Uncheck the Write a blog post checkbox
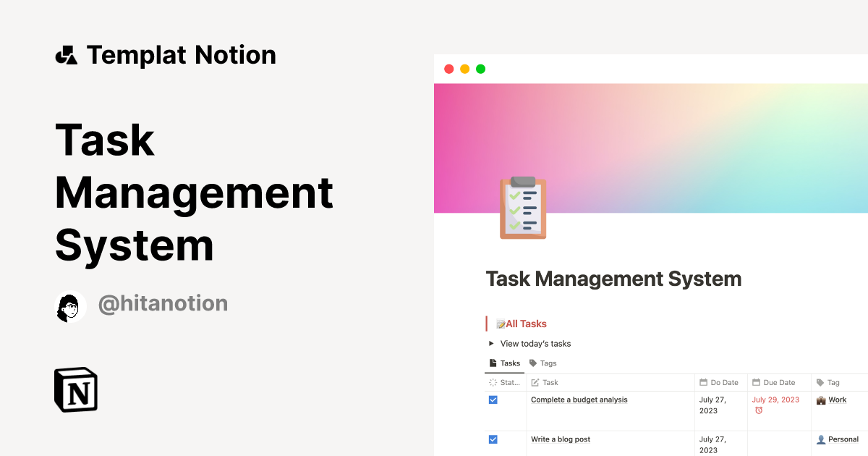Screen dimensions: 868x456 pyautogui.click(x=493, y=439)
